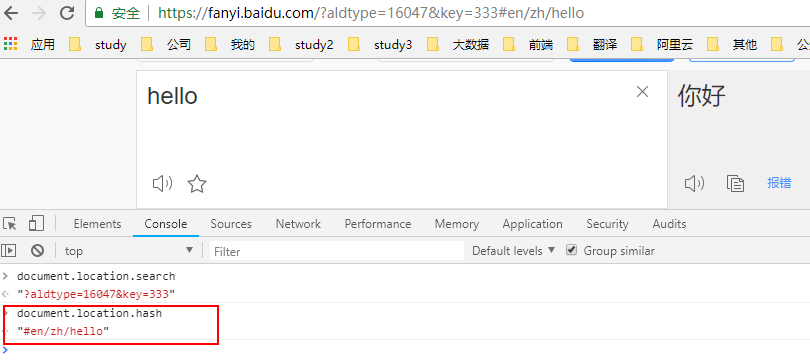Open the 阿里云 bookmark folder
This screenshot has width=810, height=362.
(662, 45)
